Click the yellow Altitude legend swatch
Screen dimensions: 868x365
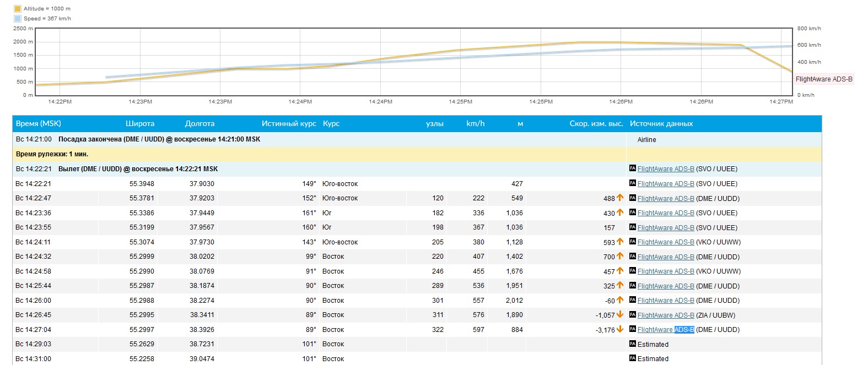18,9
